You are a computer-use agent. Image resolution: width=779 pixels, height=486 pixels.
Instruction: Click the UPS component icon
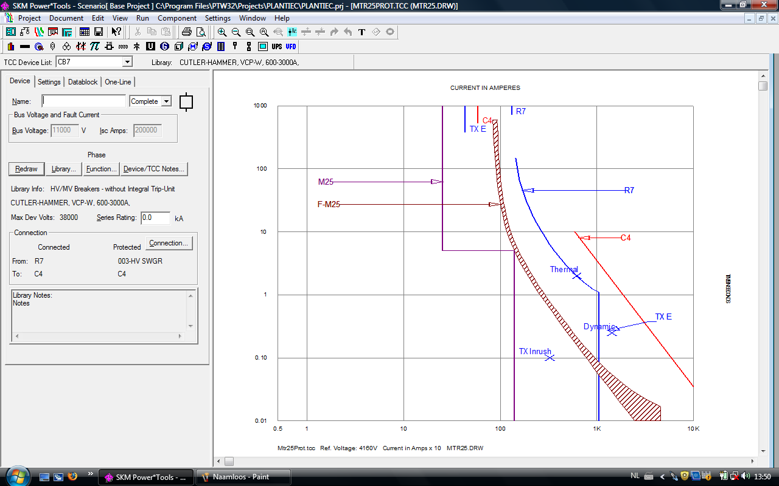(x=277, y=46)
